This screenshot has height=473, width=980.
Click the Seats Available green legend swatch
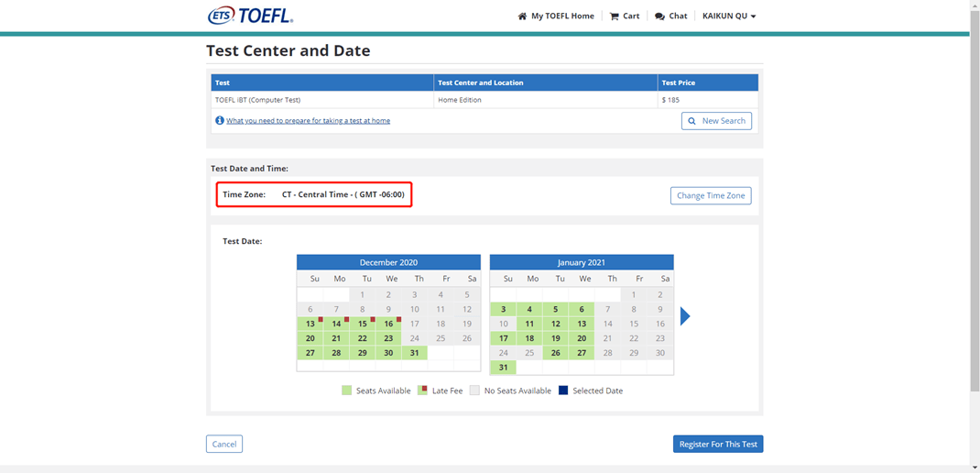point(346,390)
